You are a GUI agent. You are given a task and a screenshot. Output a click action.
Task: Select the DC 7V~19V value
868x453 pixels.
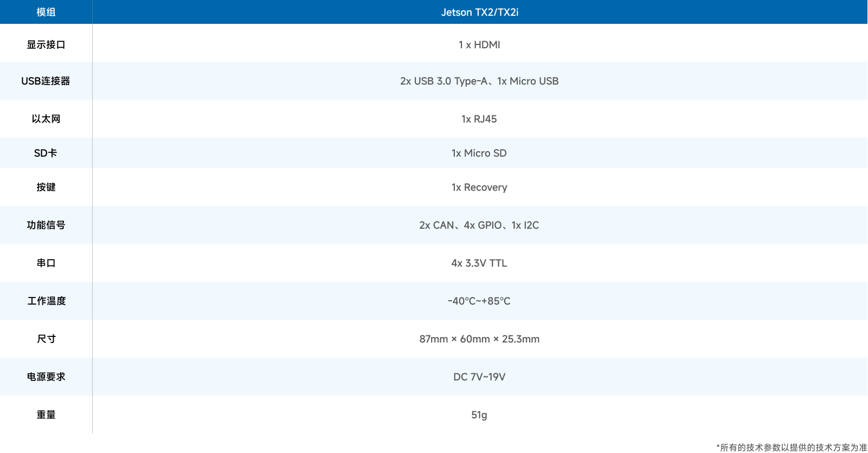pyautogui.click(x=479, y=377)
